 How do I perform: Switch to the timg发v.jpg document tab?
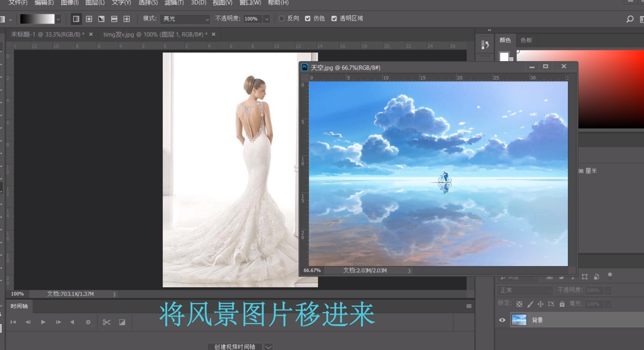[155, 34]
